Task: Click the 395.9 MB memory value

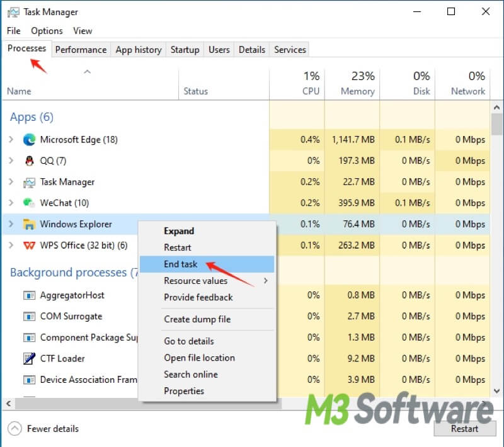Action: [356, 203]
